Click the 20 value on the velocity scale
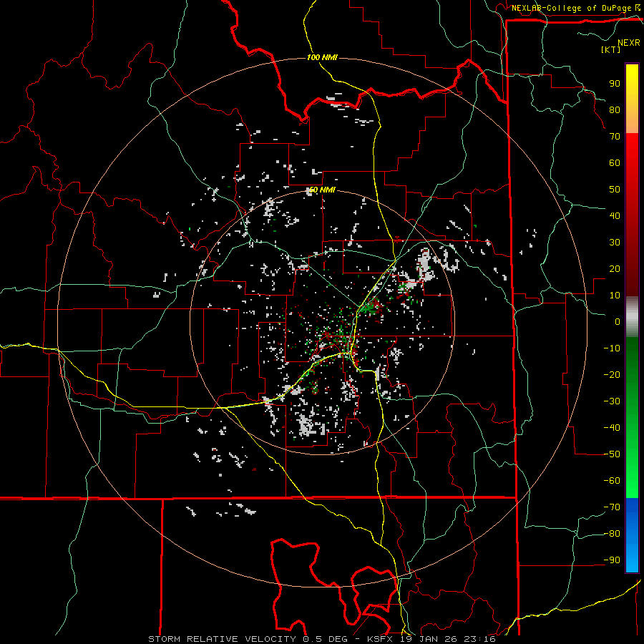Image resolution: width=644 pixels, height=644 pixels. tap(615, 268)
